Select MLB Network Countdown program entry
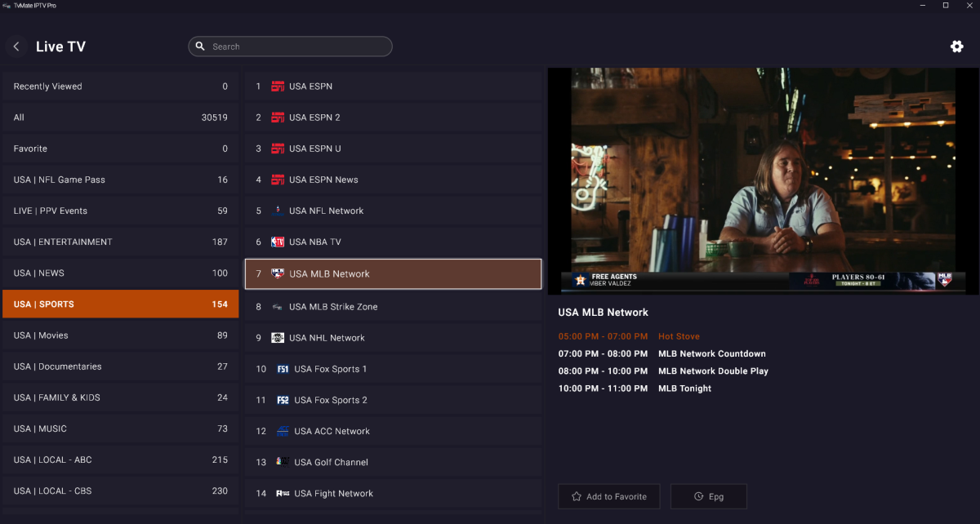This screenshot has width=980, height=524. 711,354
